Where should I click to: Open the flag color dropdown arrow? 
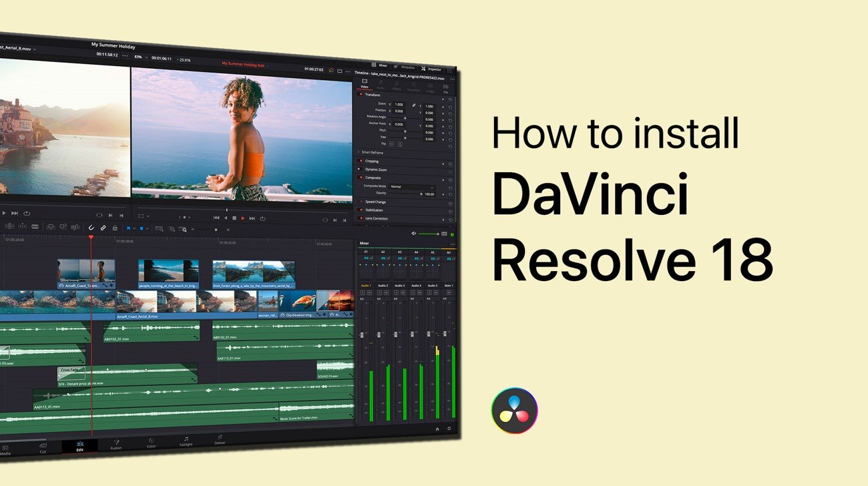coord(134,228)
